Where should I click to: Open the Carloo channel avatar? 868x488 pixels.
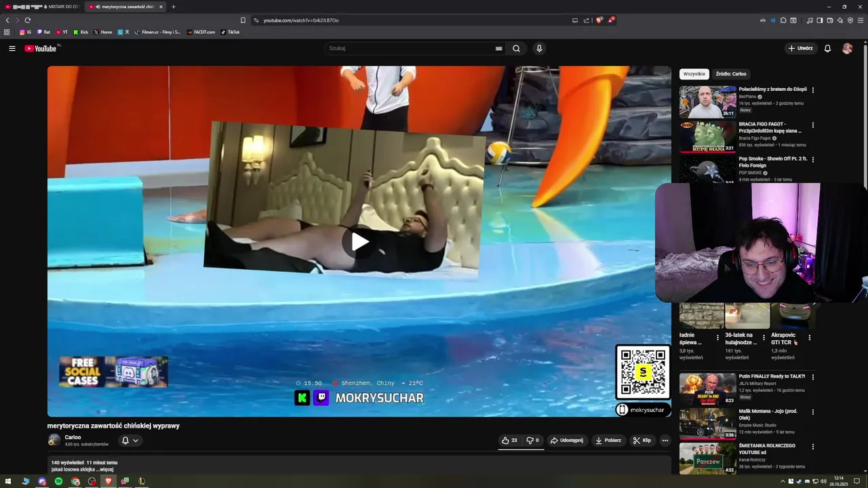click(x=54, y=440)
